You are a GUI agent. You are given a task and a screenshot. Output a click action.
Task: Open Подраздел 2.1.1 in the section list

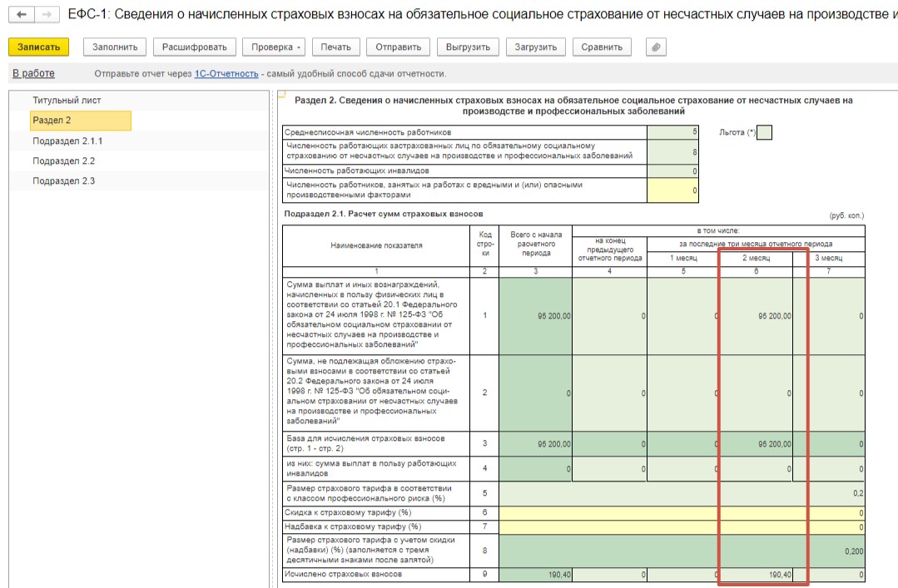[x=67, y=141]
